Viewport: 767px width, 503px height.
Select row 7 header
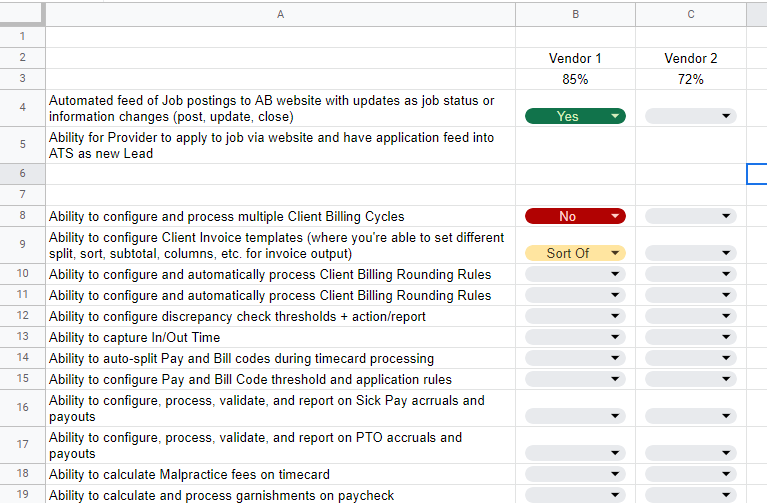23,195
